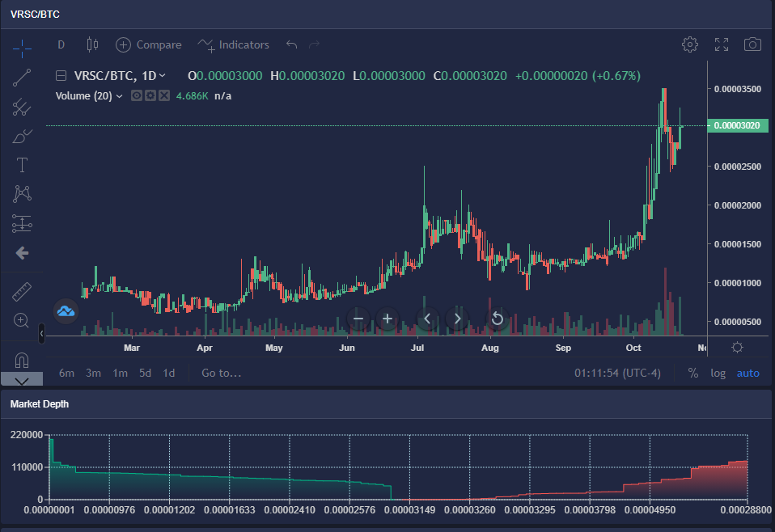Open the timezone 01:11:54 (UTC-4) menu
The image size is (775, 532).
point(617,373)
